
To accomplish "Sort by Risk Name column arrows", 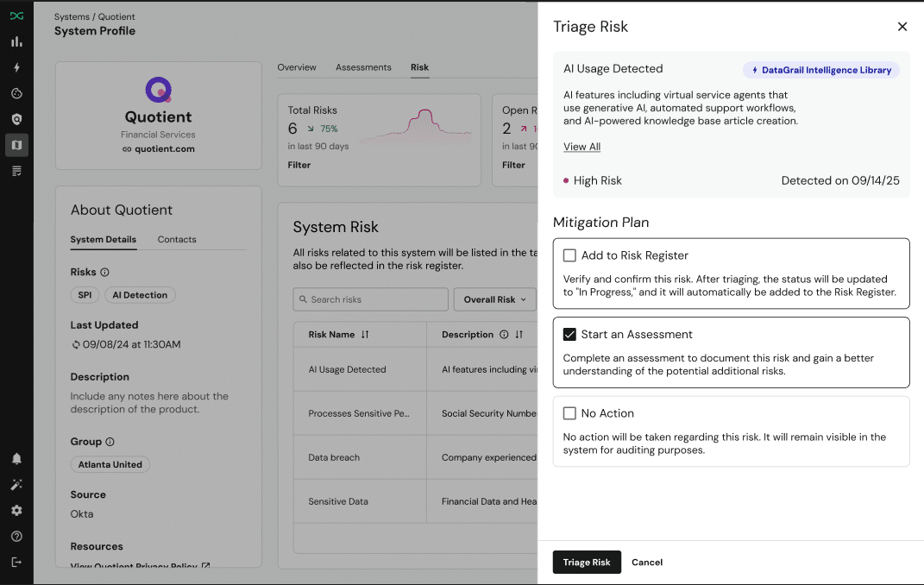I will click(365, 335).
